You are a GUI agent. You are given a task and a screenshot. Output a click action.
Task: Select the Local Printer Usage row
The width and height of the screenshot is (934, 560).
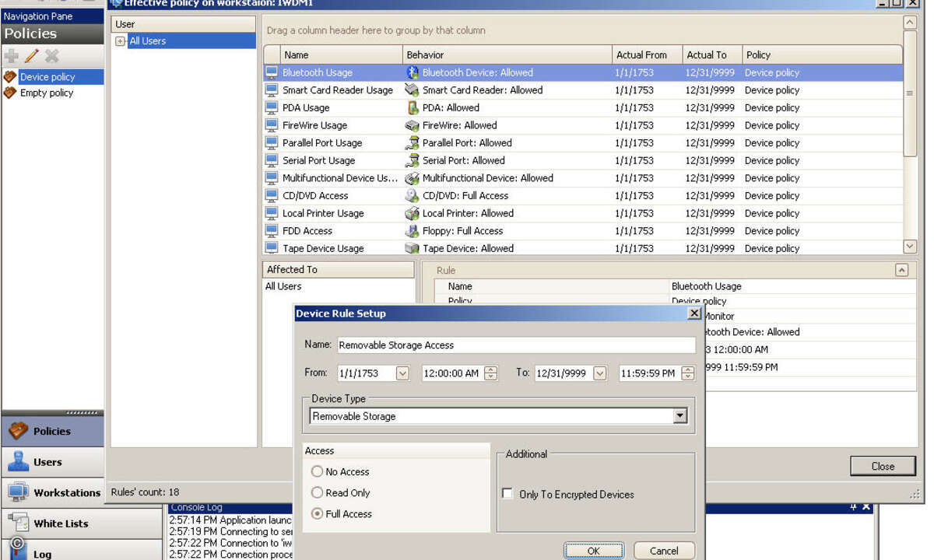pos(583,213)
